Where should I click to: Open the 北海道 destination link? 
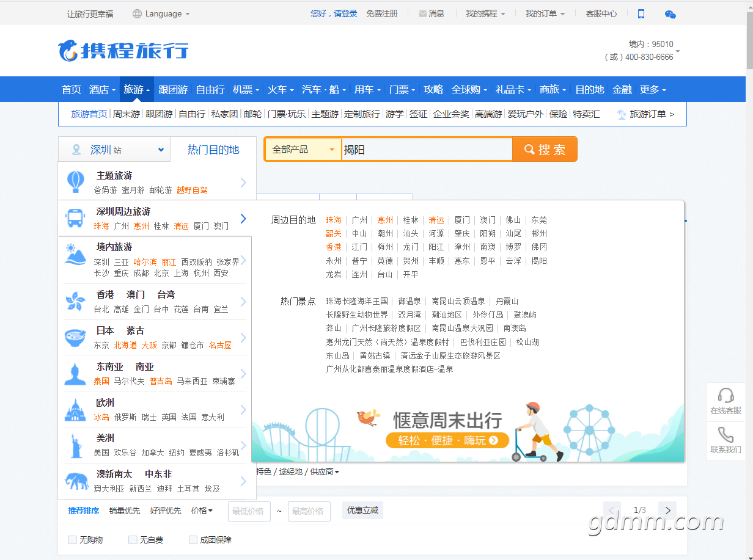125,345
